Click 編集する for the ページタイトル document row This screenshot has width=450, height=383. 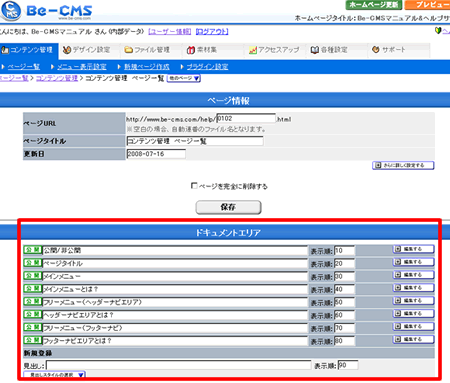413,262
